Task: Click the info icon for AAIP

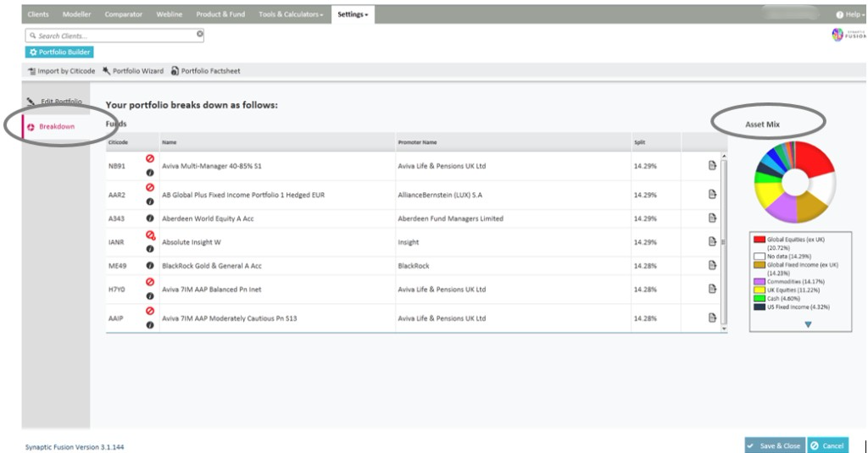Action: click(149, 324)
